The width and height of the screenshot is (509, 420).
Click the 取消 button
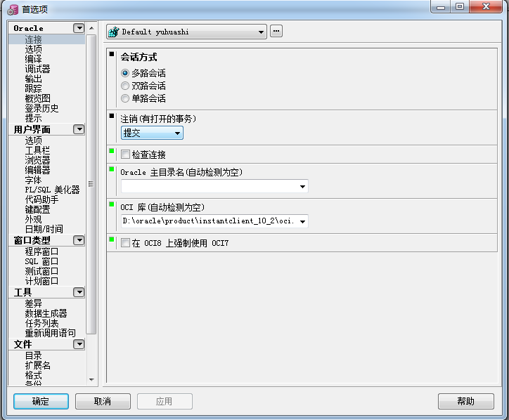click(x=103, y=401)
